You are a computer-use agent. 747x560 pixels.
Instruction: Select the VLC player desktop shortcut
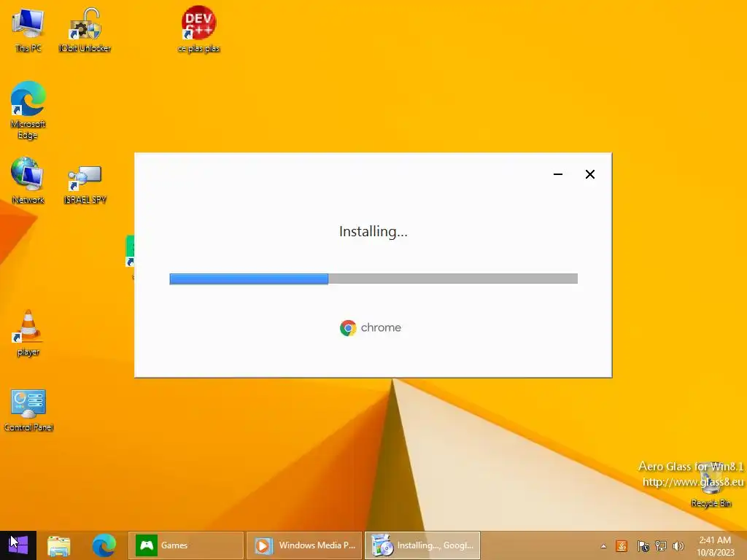28,332
